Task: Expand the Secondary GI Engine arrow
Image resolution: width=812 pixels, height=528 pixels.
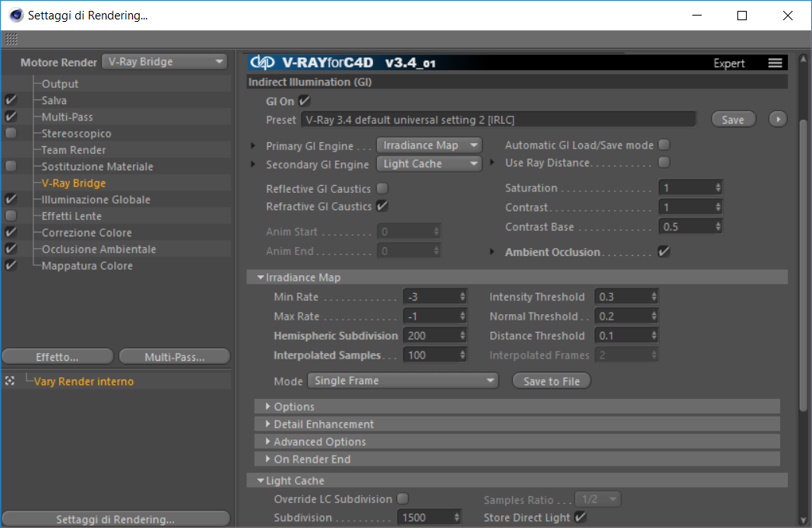Action: pyautogui.click(x=253, y=164)
